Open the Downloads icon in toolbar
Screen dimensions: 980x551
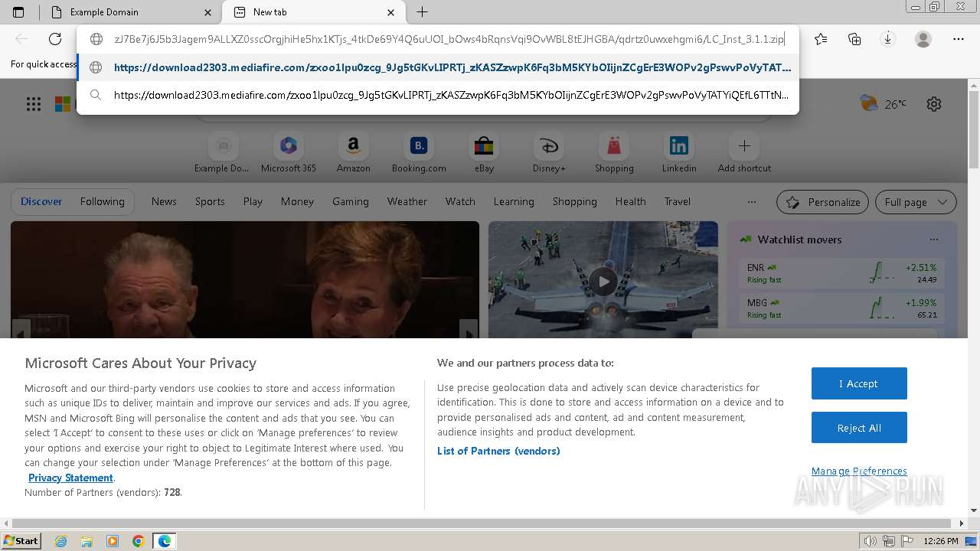click(888, 39)
